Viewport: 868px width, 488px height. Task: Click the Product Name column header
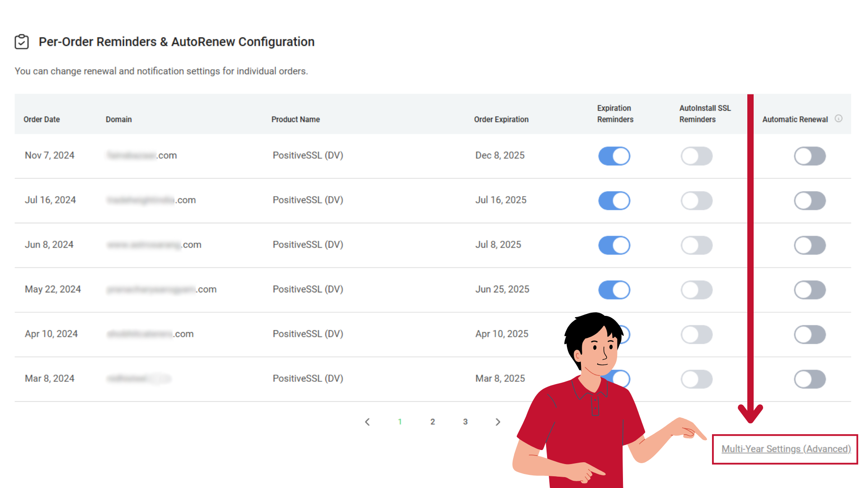point(295,119)
